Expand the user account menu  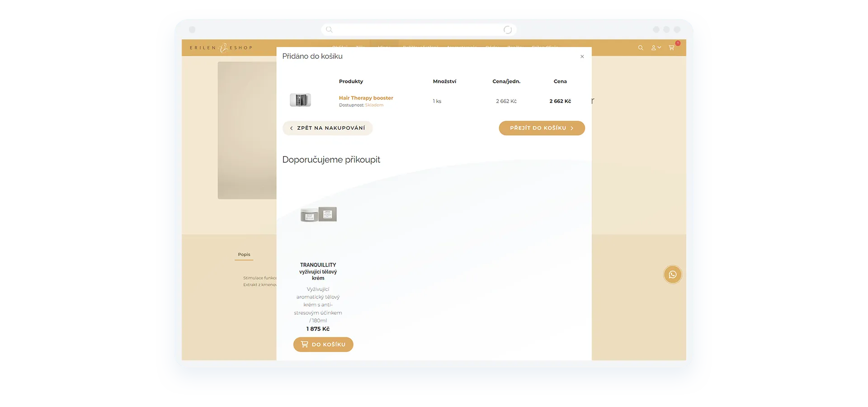coord(656,47)
